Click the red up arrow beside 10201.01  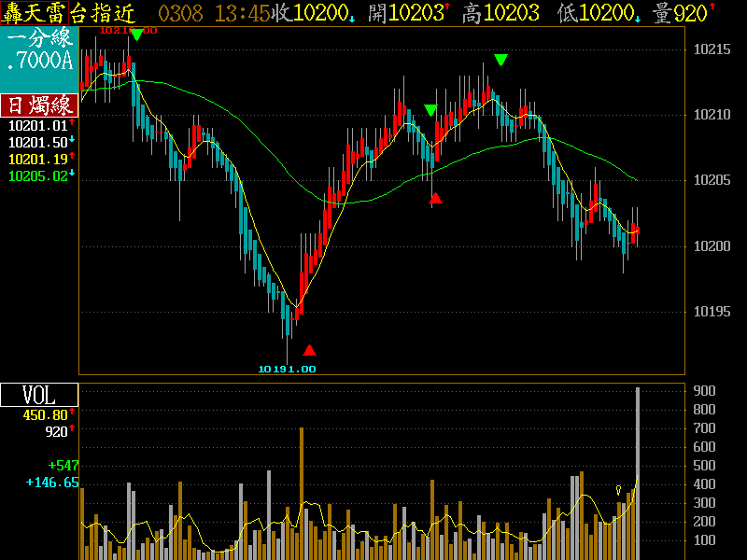tap(72, 124)
